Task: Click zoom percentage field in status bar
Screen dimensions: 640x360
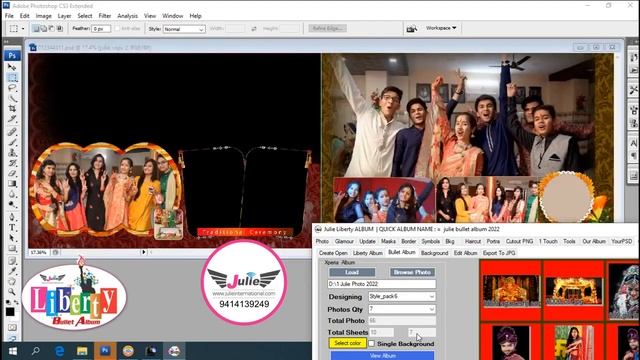Action: (x=39, y=253)
